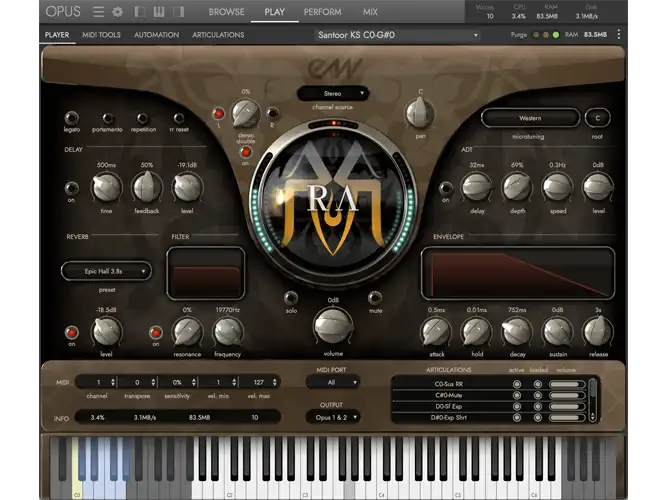Toggle the filter on switch
Screen dimensions: 667x500
(156, 332)
